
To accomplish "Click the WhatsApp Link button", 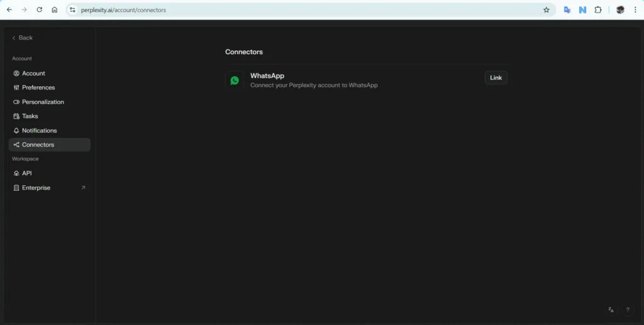I will coord(496,77).
